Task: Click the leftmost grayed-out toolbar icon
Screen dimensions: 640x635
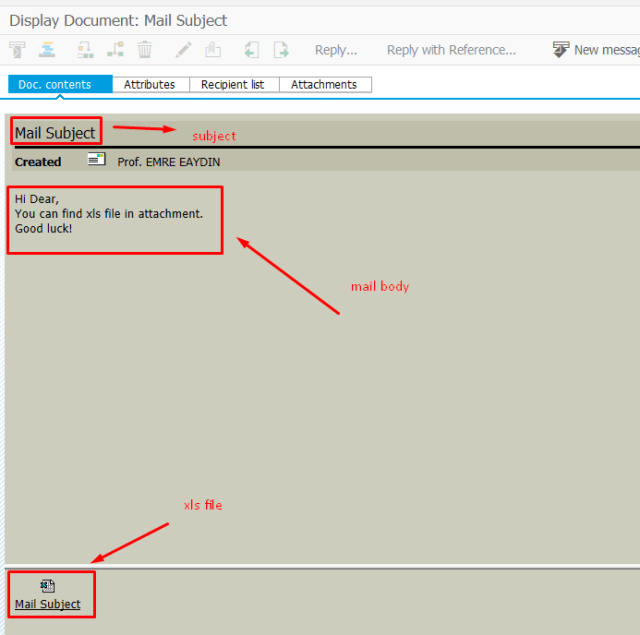Action: pos(17,50)
